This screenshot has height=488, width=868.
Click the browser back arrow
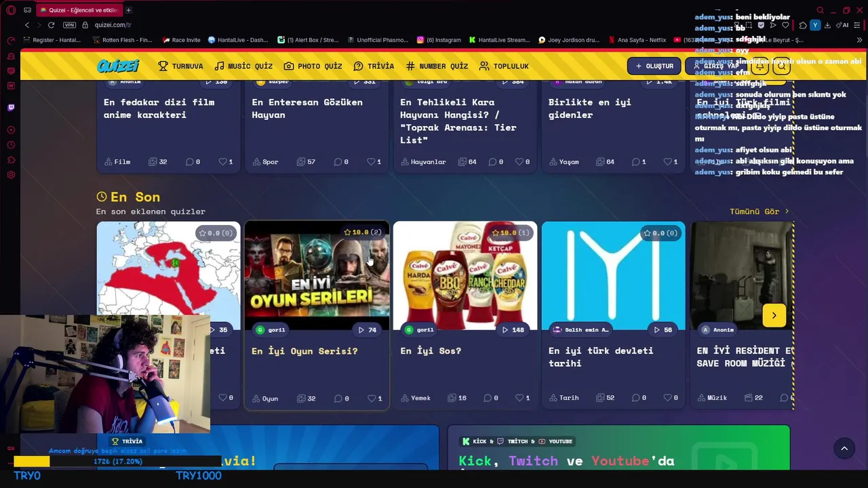pos(27,25)
